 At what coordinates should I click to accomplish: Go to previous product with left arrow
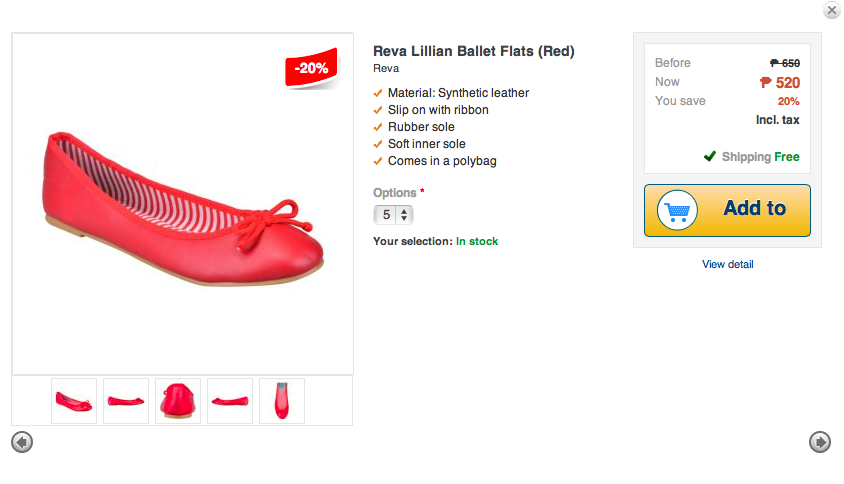coord(22,442)
